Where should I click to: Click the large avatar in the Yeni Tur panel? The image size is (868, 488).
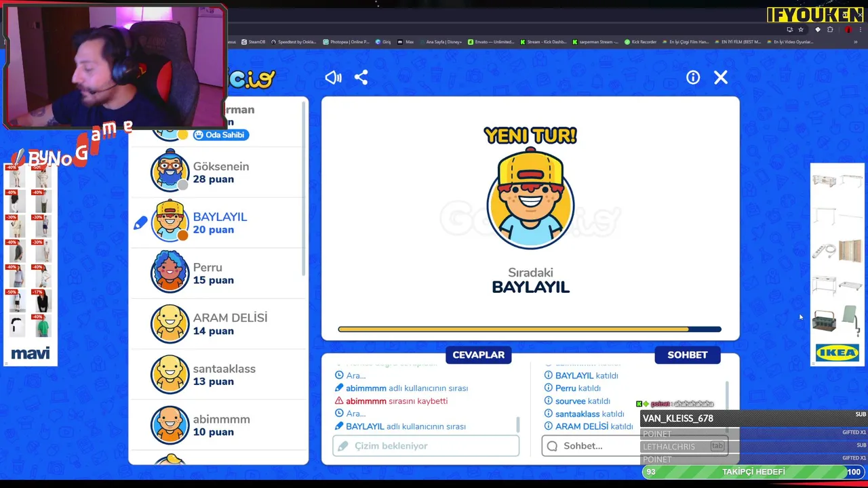click(530, 199)
